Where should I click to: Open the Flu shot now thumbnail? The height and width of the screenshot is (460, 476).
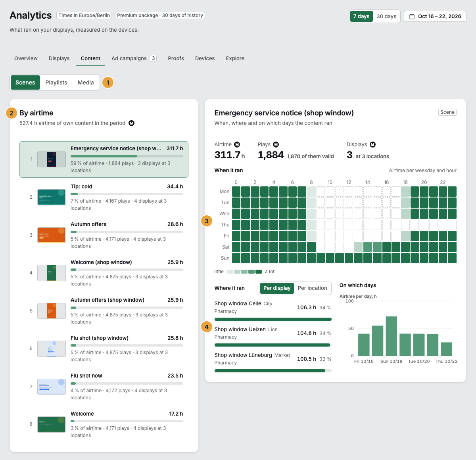coord(52,387)
